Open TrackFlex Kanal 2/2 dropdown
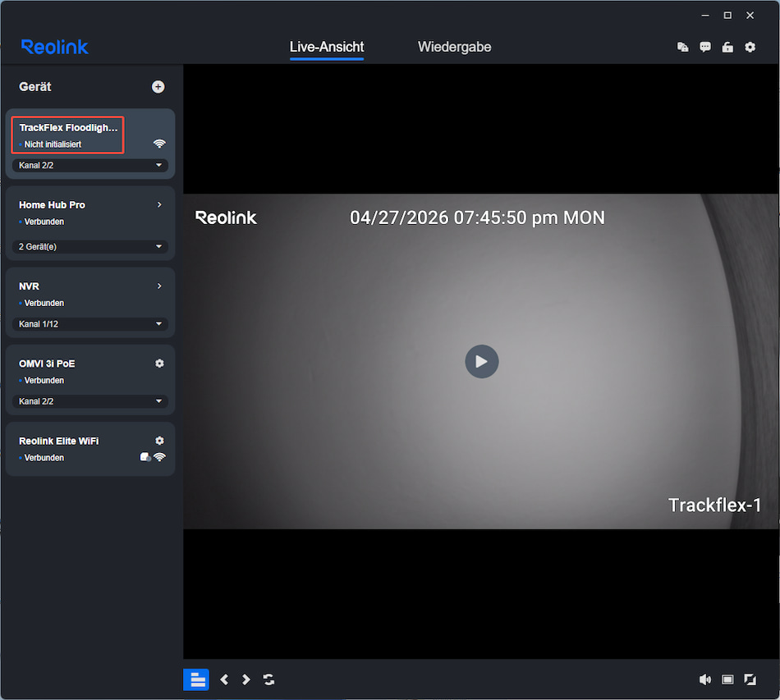The width and height of the screenshot is (780, 700). [90, 166]
